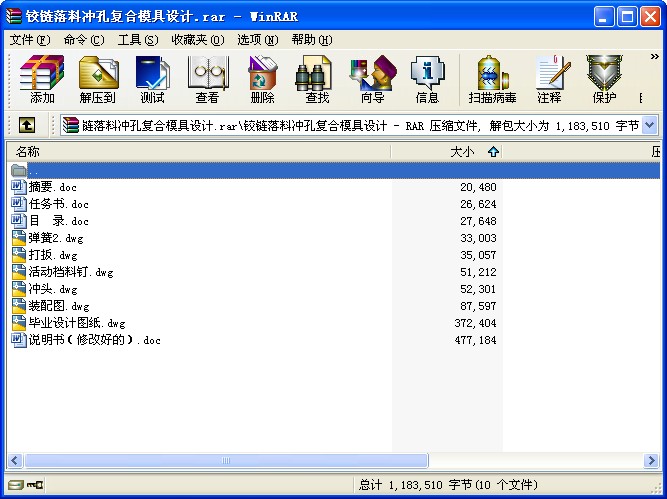Select the file 任务书.doc
The width and height of the screenshot is (667, 499).
(59, 204)
